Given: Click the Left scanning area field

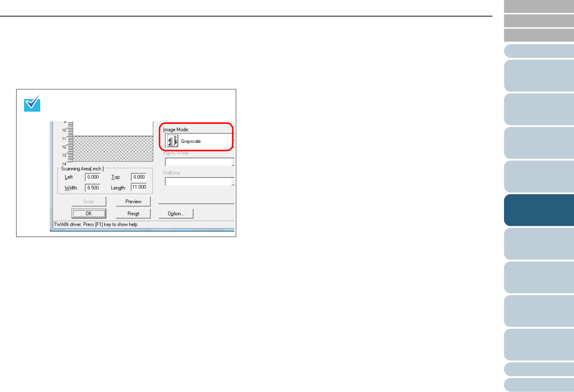Looking at the screenshot, I should point(93,177).
